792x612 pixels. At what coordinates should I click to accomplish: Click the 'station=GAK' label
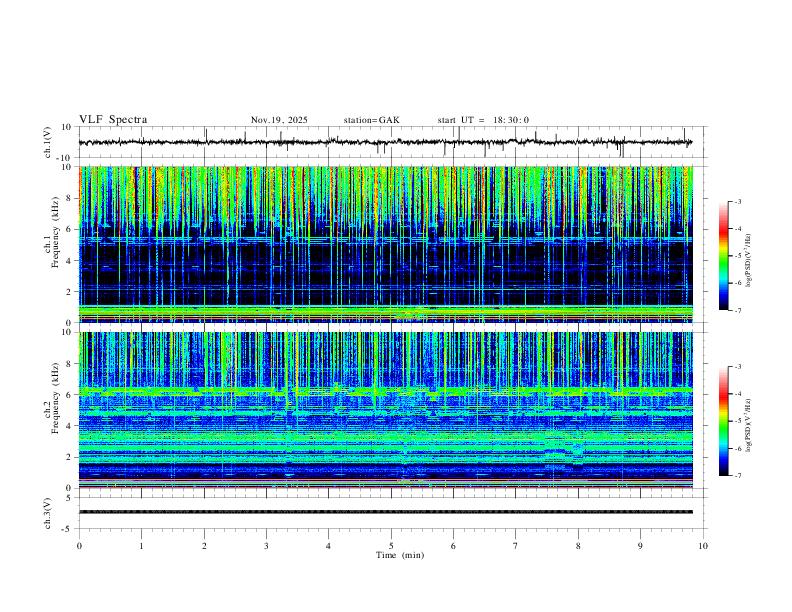(x=371, y=120)
